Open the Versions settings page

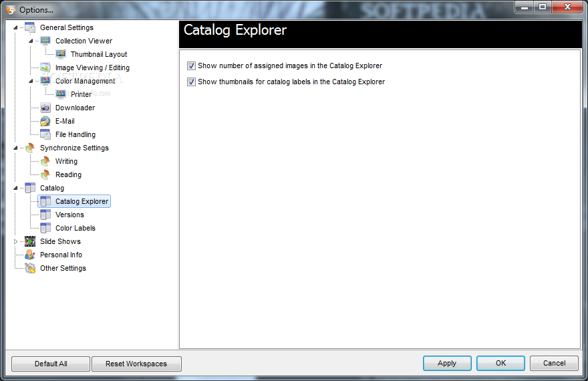(x=69, y=215)
